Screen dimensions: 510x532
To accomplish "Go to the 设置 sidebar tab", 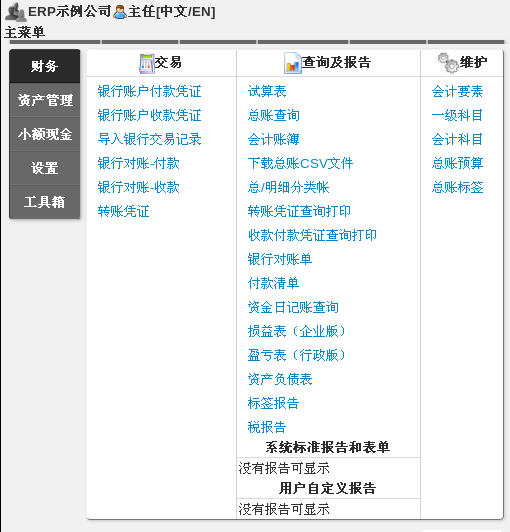I will tap(44, 168).
